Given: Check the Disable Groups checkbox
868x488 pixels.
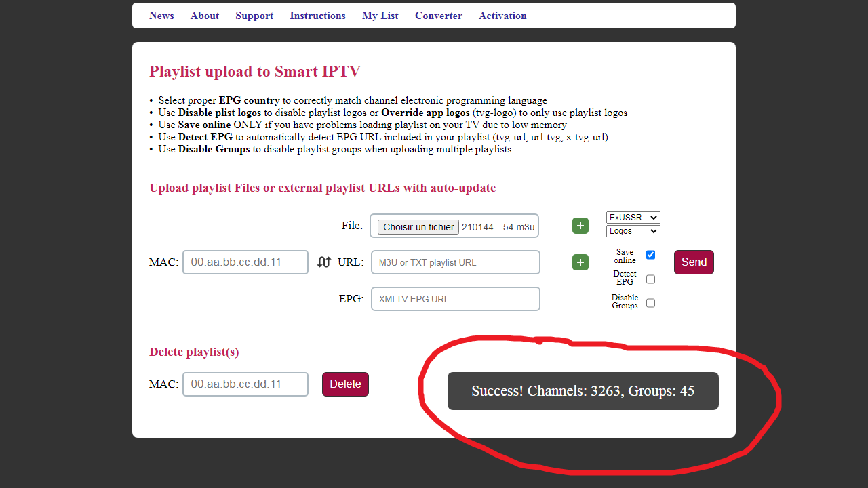Looking at the screenshot, I should coord(650,303).
